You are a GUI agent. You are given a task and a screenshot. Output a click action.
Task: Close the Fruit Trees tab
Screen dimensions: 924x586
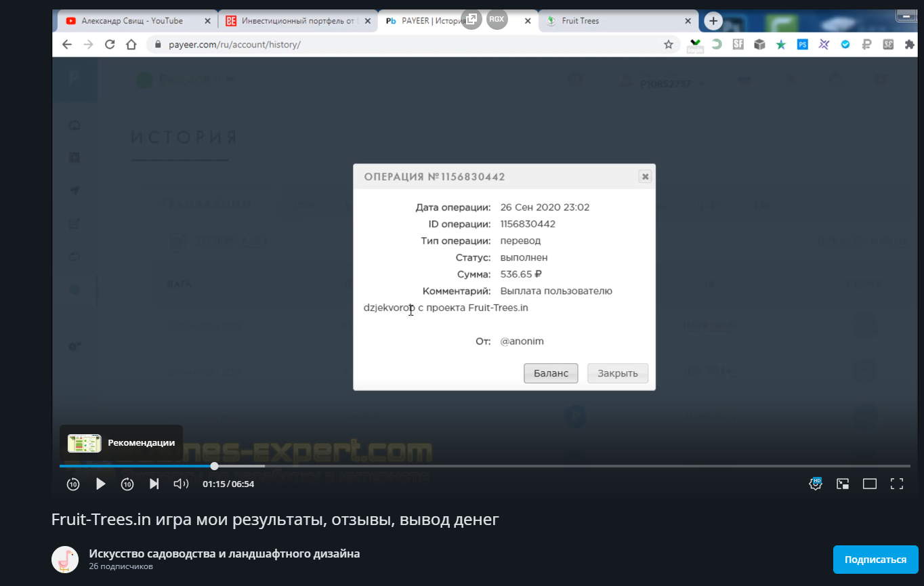(687, 21)
